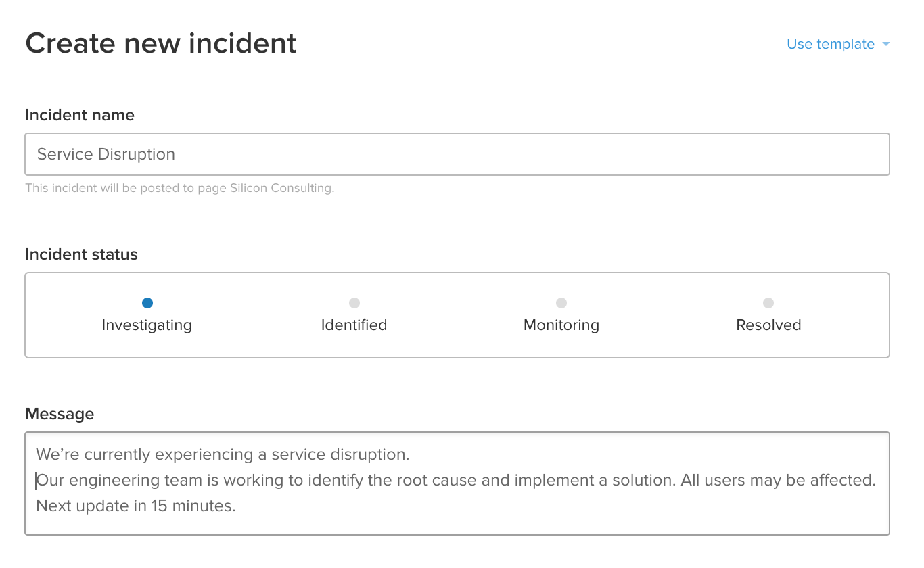924x568 pixels.
Task: Click the chevron next to Use template
Action: click(x=886, y=44)
